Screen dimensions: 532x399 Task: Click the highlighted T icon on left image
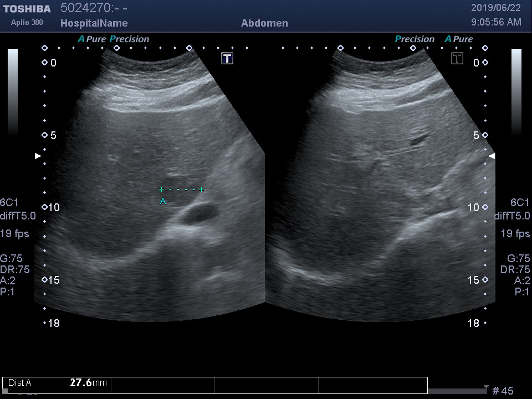[x=227, y=59]
